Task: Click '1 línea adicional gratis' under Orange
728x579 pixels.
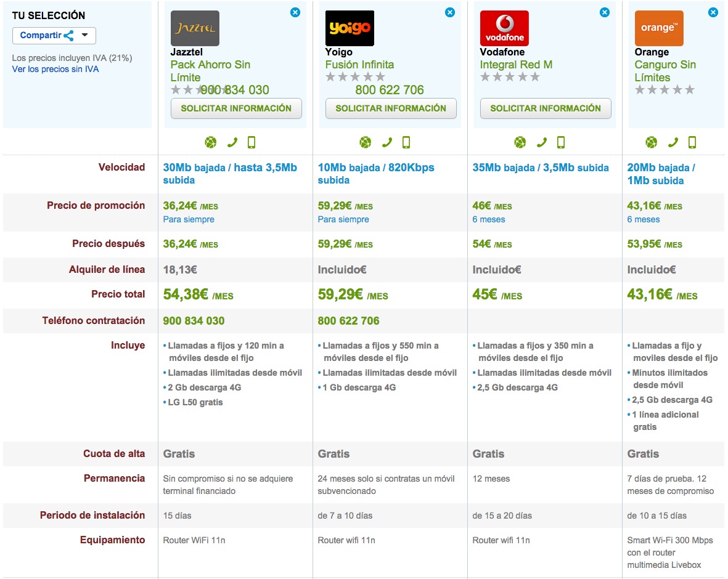Action: [665, 421]
